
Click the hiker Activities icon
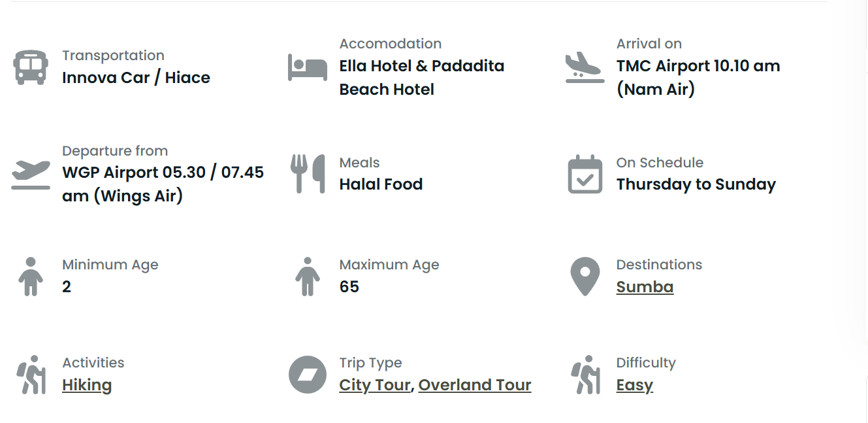[x=31, y=375]
